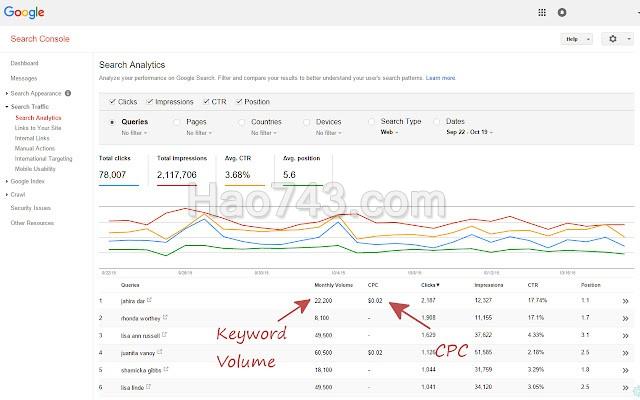
Task: Select the Queries radio button
Action: pos(112,122)
